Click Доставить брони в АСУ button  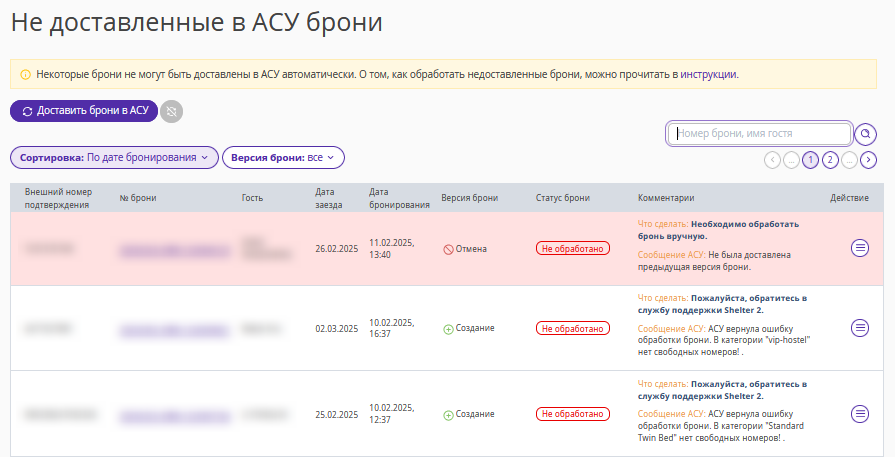point(84,111)
